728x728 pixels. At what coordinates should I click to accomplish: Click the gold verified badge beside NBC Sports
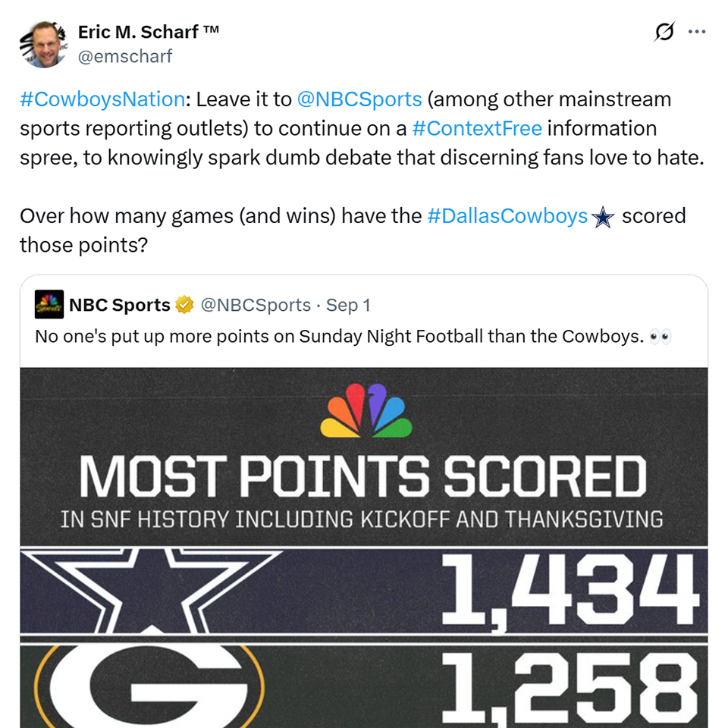[x=184, y=305]
